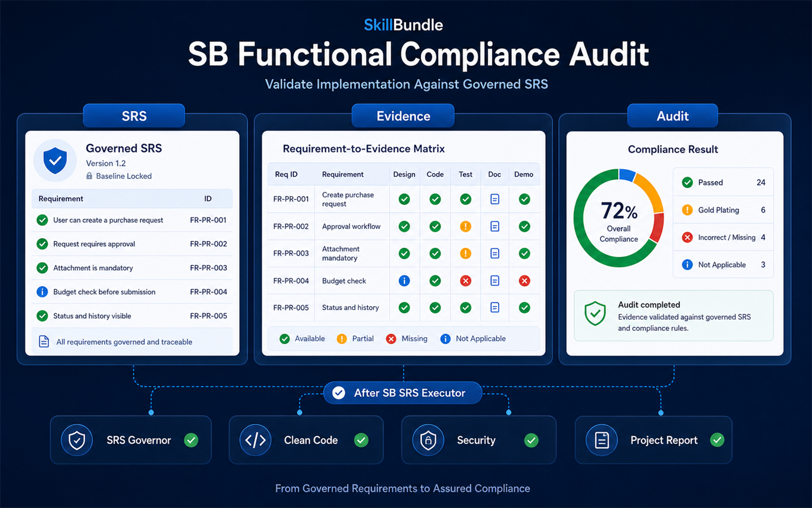Open the SRS tab header

pyautogui.click(x=134, y=116)
